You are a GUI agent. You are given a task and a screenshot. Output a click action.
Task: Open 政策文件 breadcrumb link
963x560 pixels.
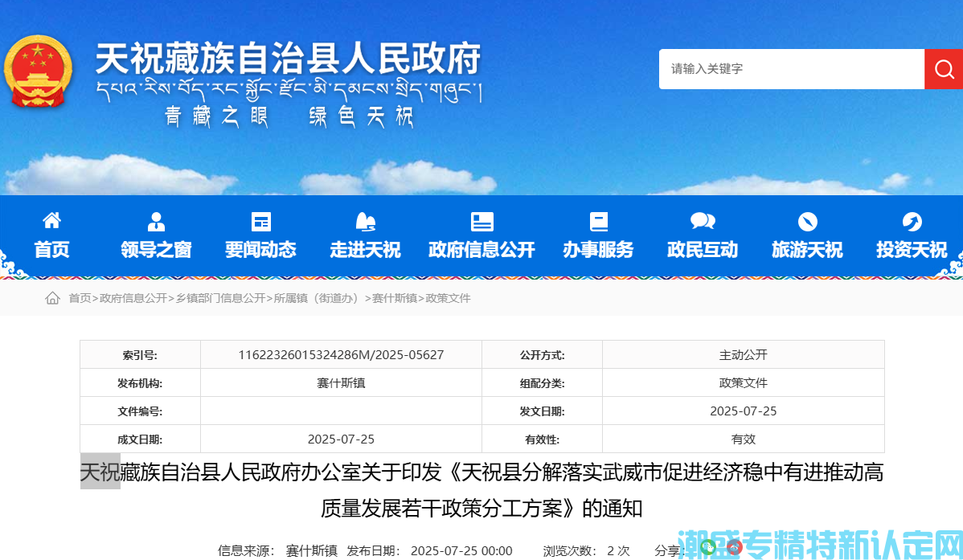(x=448, y=298)
